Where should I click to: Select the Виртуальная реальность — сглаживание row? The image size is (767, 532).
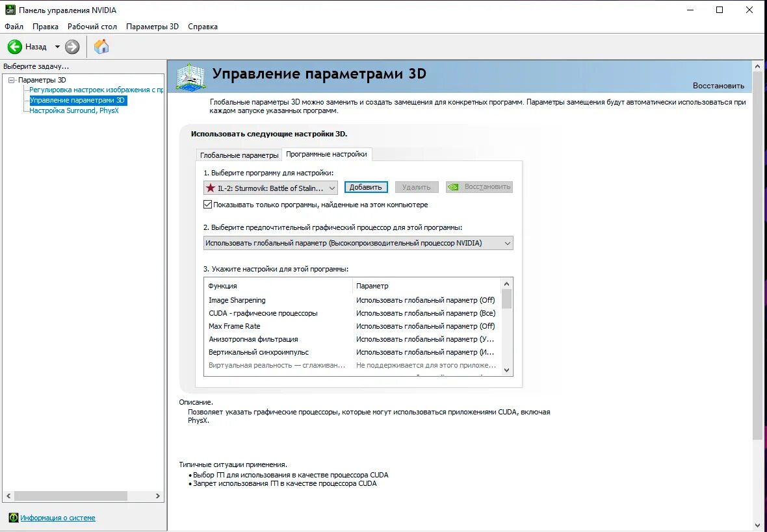coord(352,365)
